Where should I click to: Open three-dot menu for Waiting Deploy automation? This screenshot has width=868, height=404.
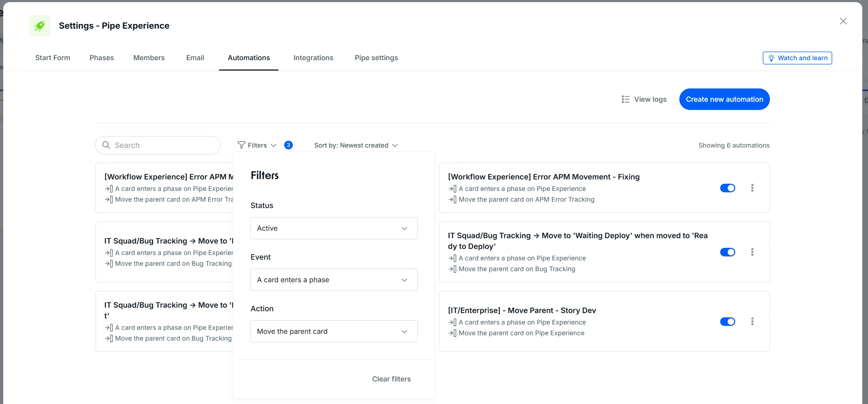[752, 252]
